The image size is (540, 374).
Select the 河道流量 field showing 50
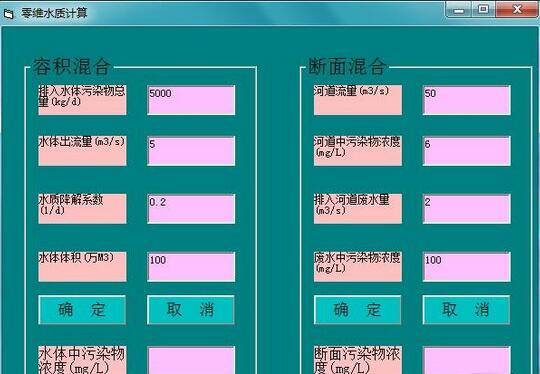(467, 100)
